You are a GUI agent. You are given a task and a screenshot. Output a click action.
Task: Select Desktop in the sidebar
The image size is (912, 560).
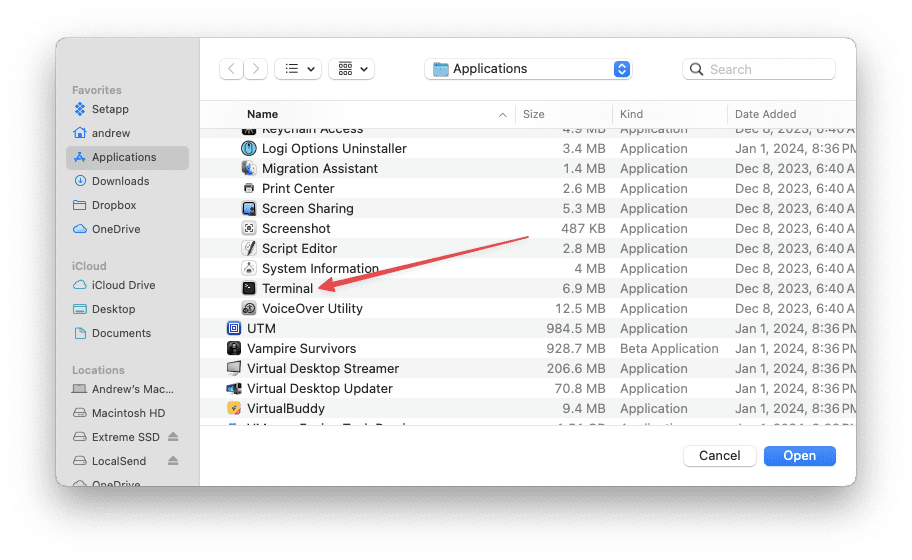pyautogui.click(x=127, y=309)
